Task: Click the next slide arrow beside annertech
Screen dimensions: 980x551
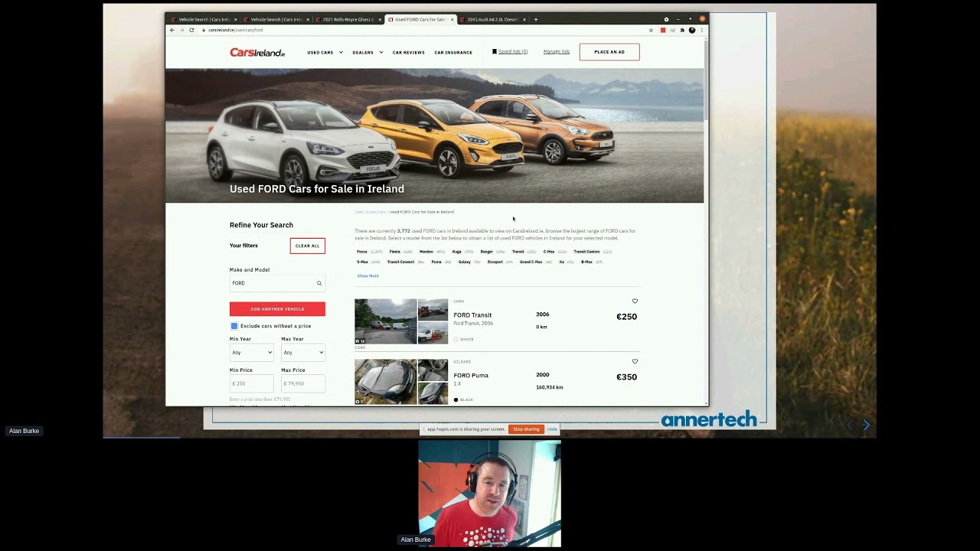Action: (x=866, y=425)
